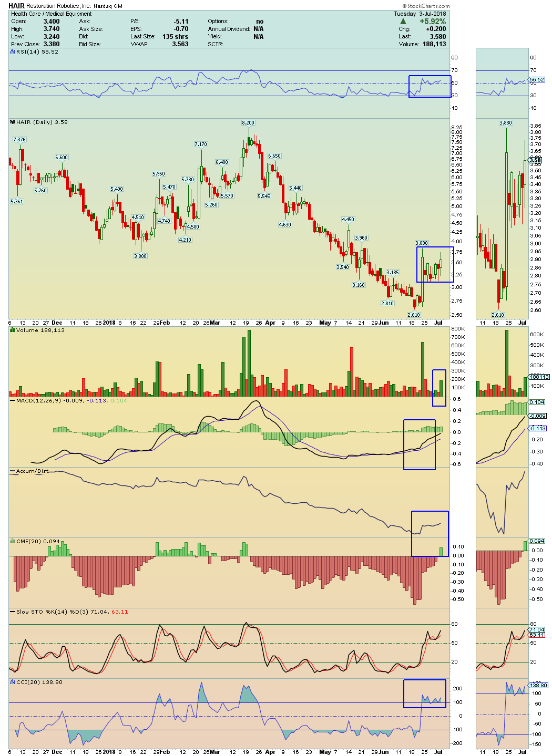Click the 3.160 price label
This screenshot has height=756, width=552.
pos(359,285)
